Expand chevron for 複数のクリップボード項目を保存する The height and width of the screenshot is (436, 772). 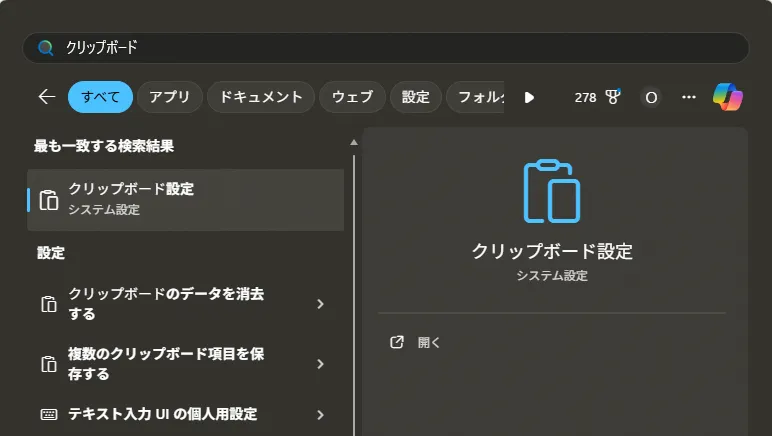coord(321,364)
